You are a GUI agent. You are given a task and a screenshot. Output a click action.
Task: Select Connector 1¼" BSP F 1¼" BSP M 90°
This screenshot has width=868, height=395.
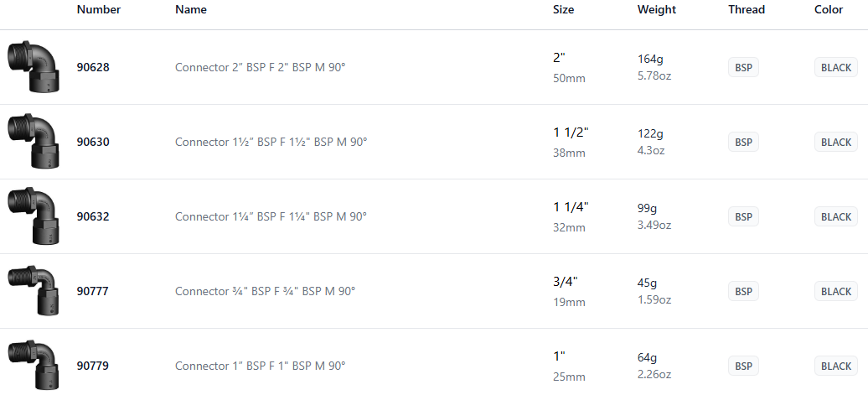tap(271, 216)
